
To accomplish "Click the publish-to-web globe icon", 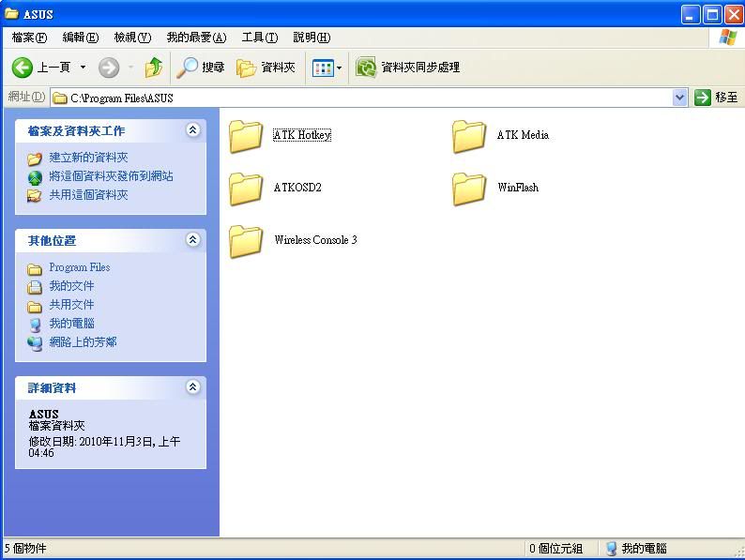I will [x=35, y=177].
